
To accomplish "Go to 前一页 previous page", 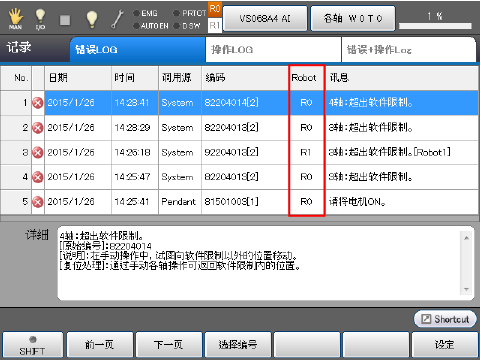I will click(100, 345).
